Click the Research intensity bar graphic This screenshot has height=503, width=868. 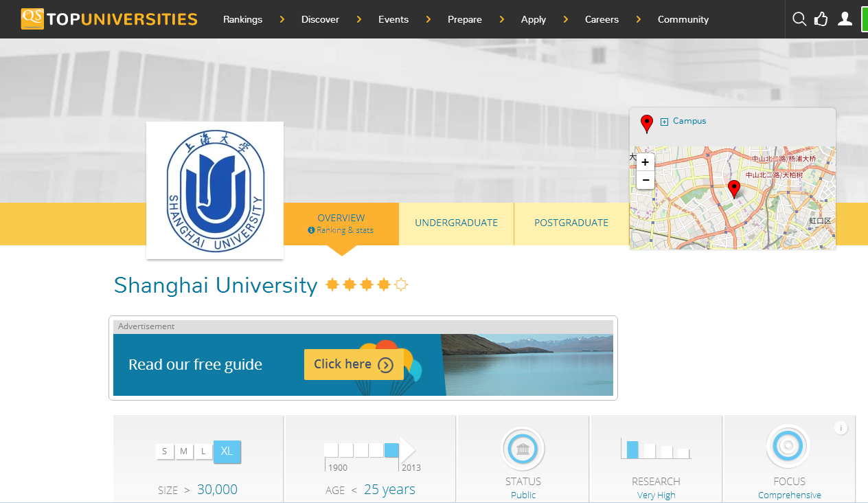coord(656,448)
